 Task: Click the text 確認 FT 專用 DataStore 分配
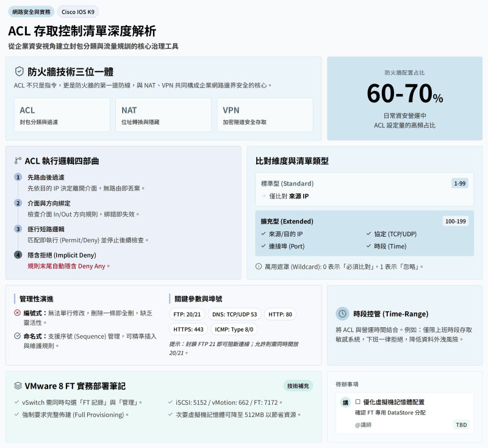[x=390, y=413]
